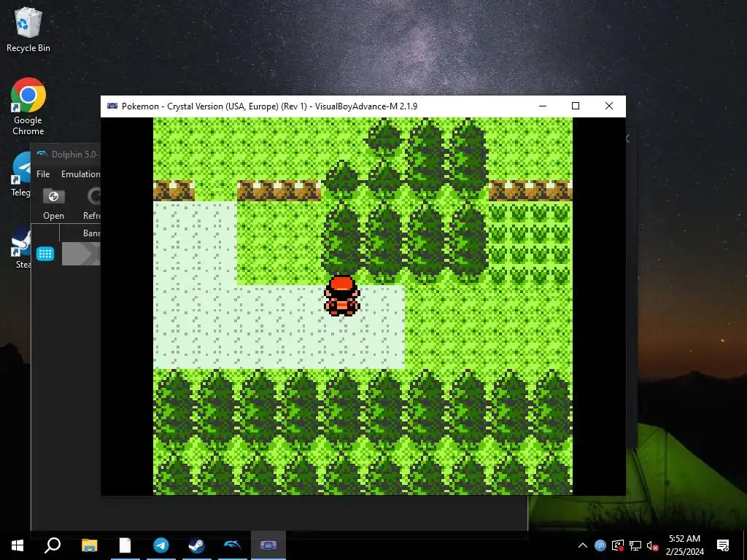Viewport: 747px width, 560px height.
Task: Click the blank document icon in taskbar
Action: pos(125,545)
